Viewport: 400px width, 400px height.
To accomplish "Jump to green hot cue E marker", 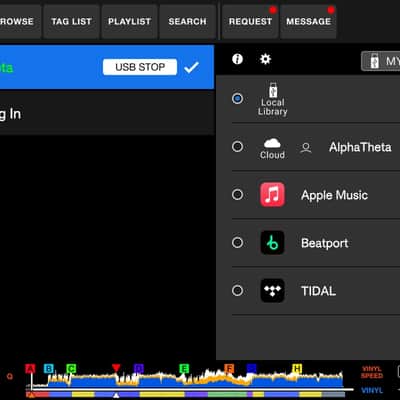I will tap(184, 369).
